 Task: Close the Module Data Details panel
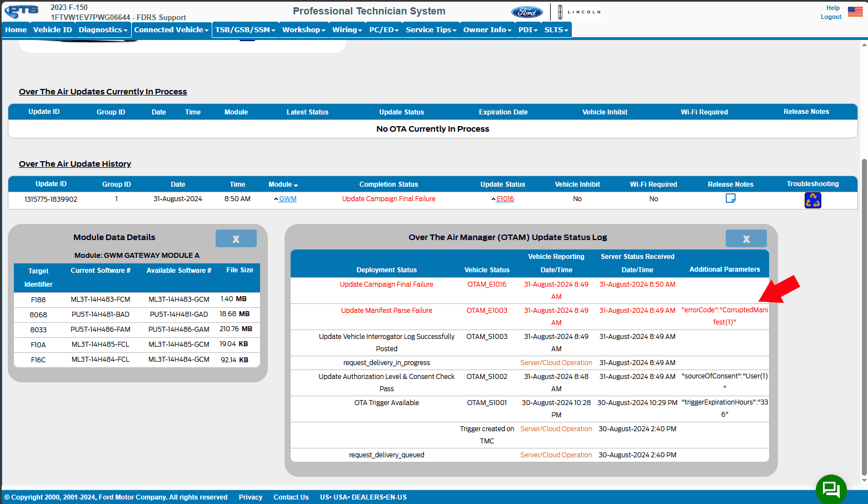point(236,238)
